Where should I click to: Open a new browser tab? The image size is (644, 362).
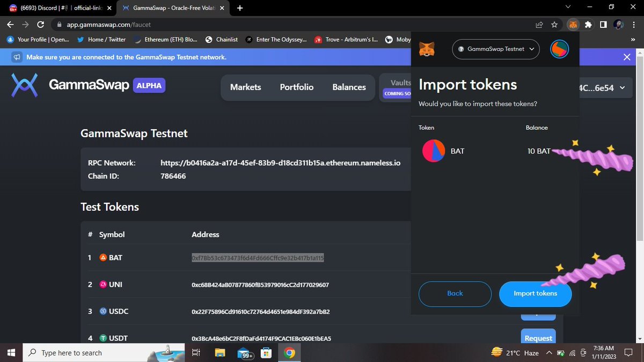(x=239, y=8)
